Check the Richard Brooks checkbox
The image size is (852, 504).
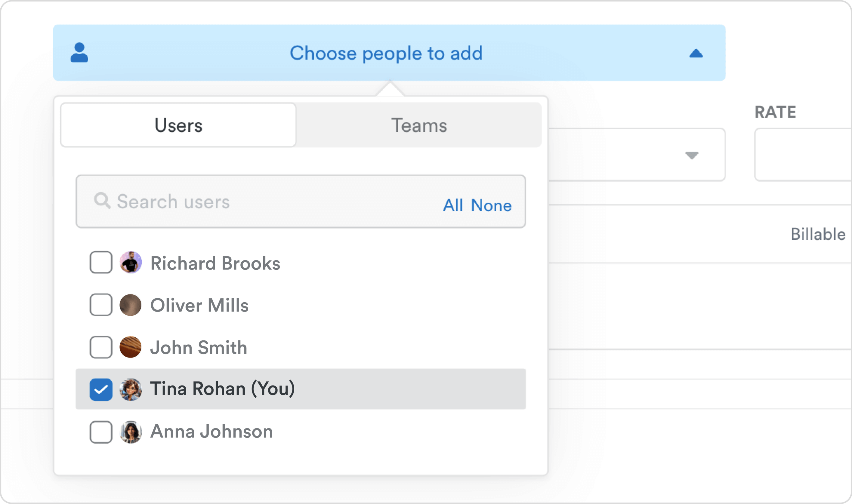101,262
